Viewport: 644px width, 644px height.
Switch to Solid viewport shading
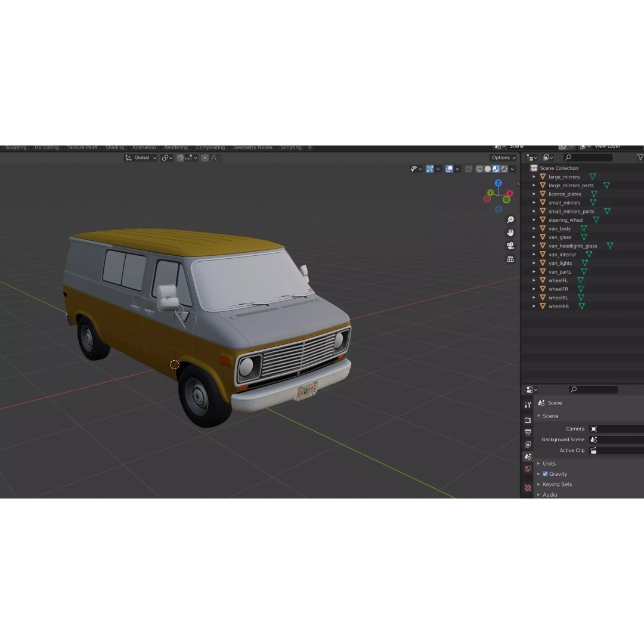click(488, 169)
